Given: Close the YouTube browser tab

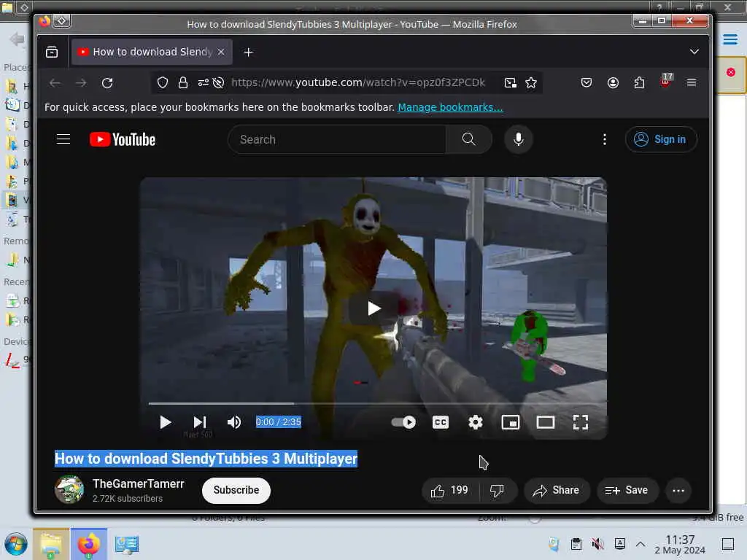Looking at the screenshot, I should tap(221, 52).
